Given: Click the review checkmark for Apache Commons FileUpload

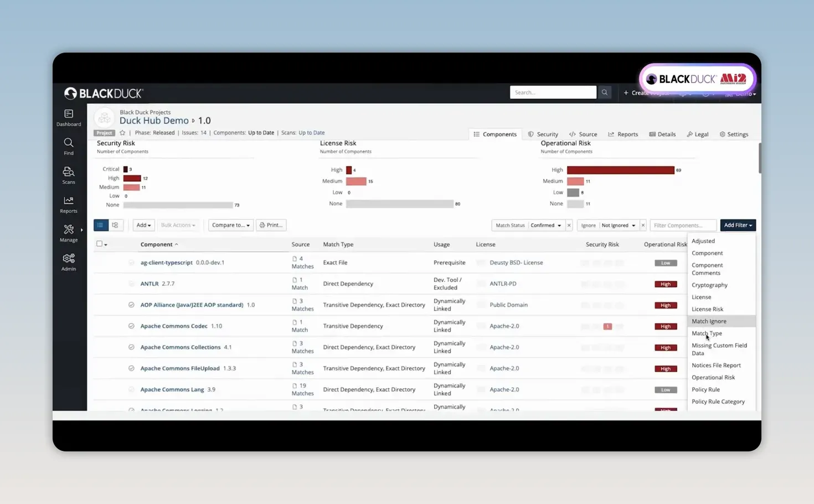Looking at the screenshot, I should click(131, 368).
